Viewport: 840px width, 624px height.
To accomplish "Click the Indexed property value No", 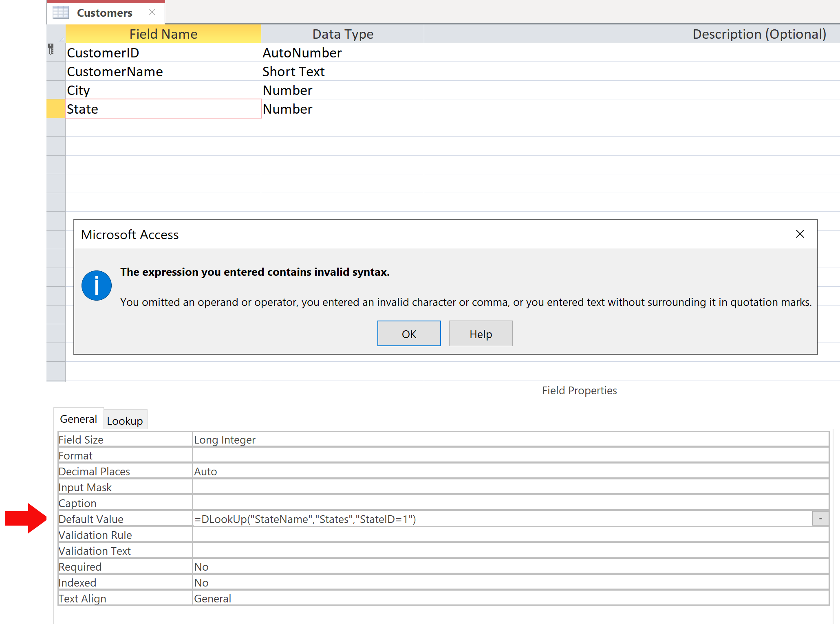I will click(510, 582).
